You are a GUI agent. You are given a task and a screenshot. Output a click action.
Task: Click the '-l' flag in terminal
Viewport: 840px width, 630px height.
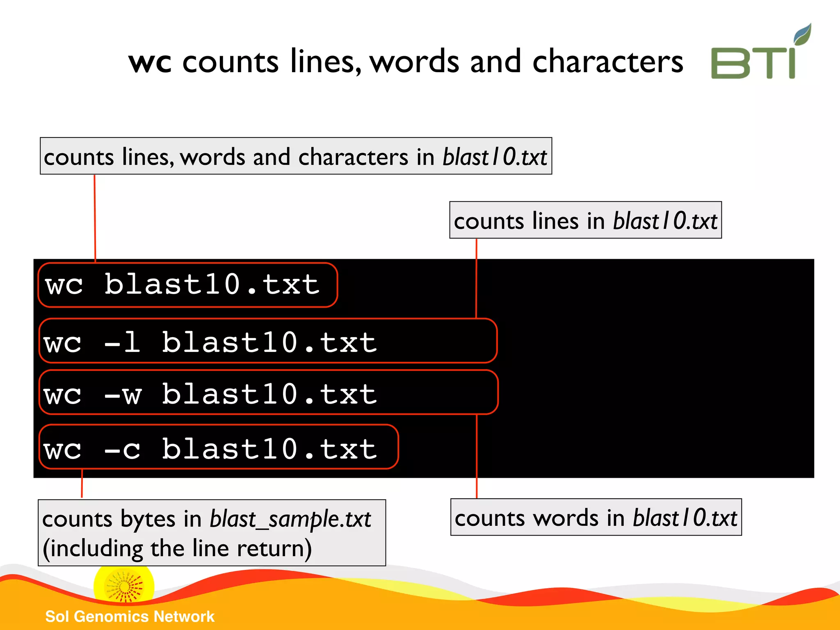(x=122, y=342)
